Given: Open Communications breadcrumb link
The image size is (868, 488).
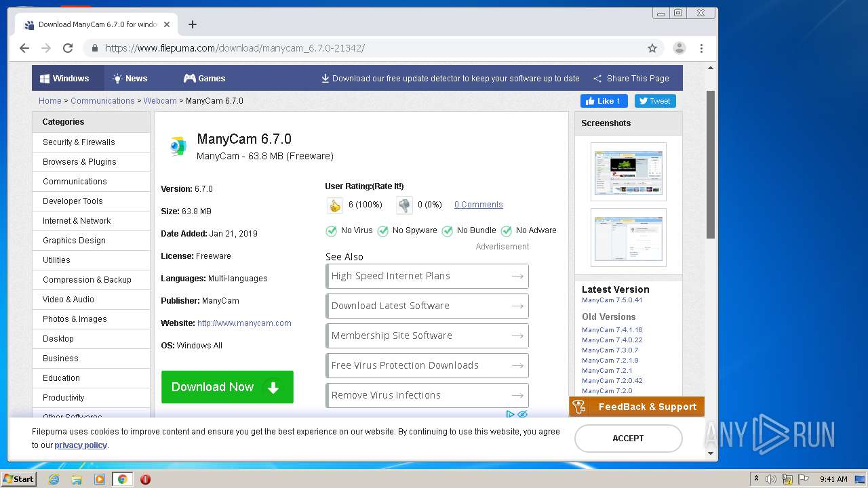Looking at the screenshot, I should 102,101.
